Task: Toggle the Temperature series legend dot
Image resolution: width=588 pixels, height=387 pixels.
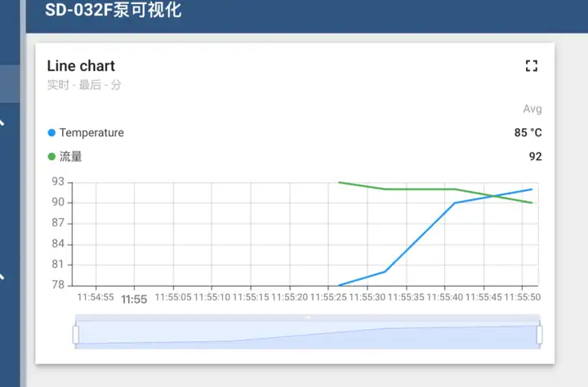Action: [x=51, y=132]
